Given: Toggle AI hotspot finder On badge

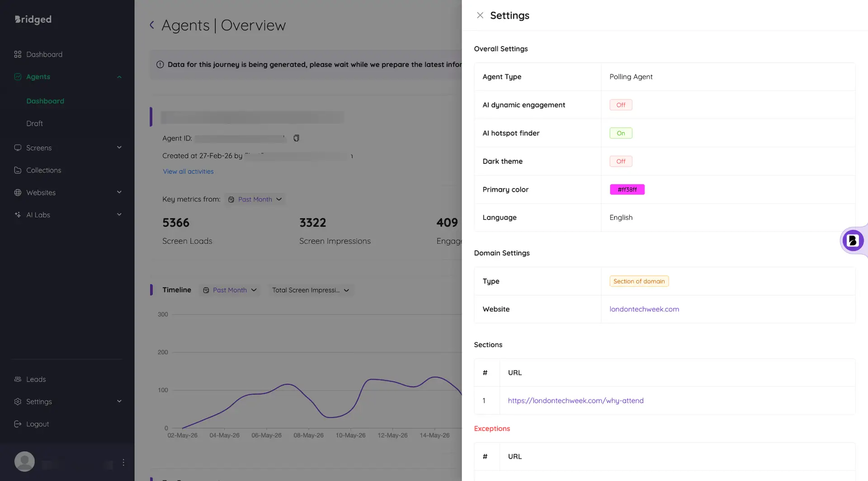Looking at the screenshot, I should [x=621, y=133].
